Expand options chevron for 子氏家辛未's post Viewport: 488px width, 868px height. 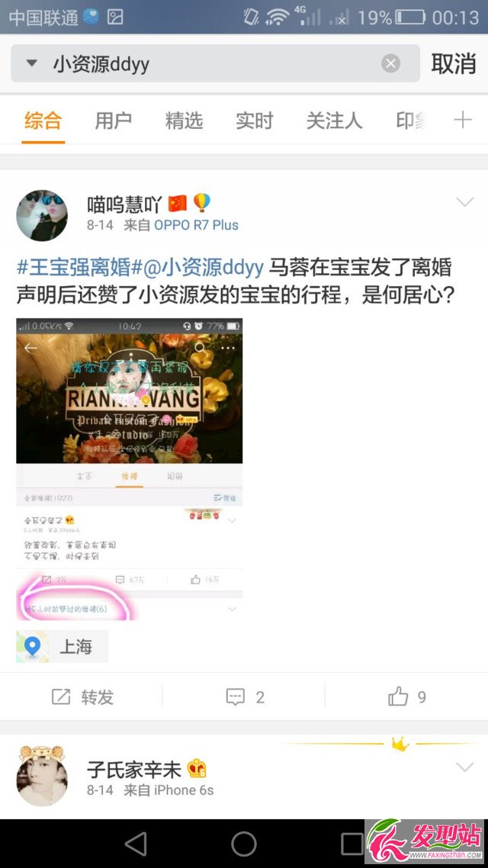click(465, 767)
